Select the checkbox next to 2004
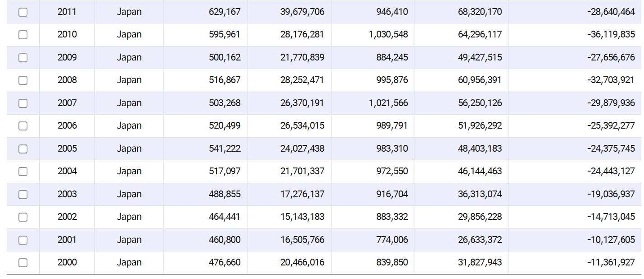Image resolution: width=644 pixels, height=279 pixels. click(23, 172)
